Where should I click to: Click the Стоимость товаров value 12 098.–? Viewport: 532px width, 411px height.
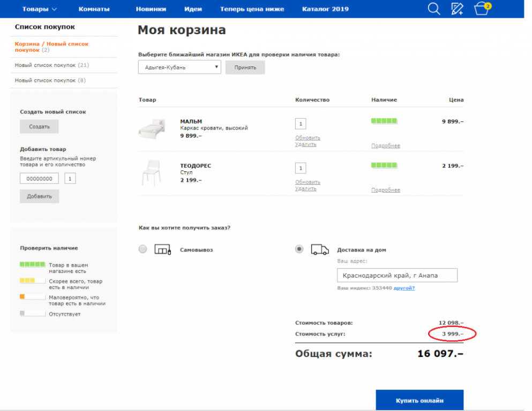(x=451, y=323)
